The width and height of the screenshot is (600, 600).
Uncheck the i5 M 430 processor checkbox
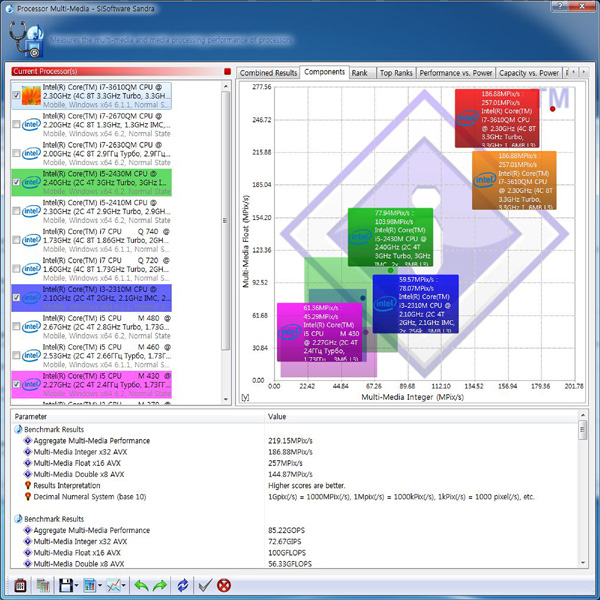coord(16,384)
